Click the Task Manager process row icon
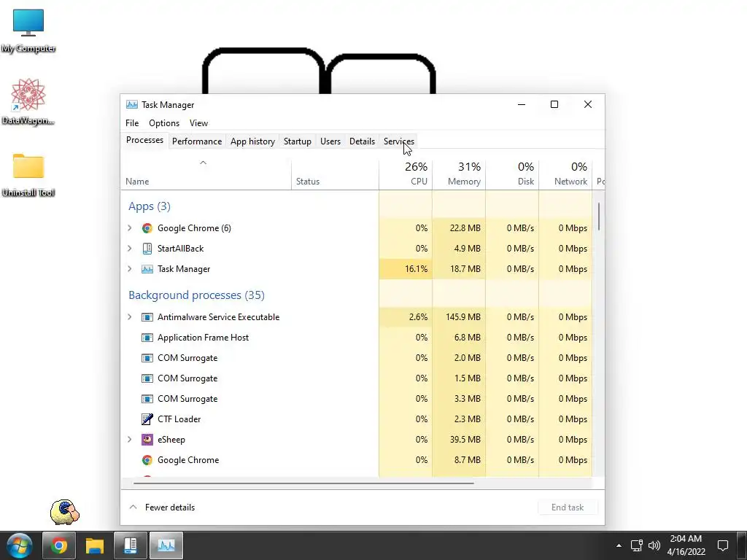Screen dimensions: 747x560 click(x=147, y=269)
